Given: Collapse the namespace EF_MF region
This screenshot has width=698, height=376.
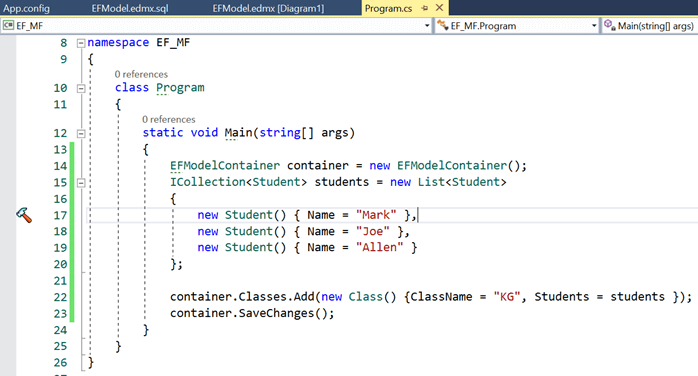Looking at the screenshot, I should click(x=81, y=43).
